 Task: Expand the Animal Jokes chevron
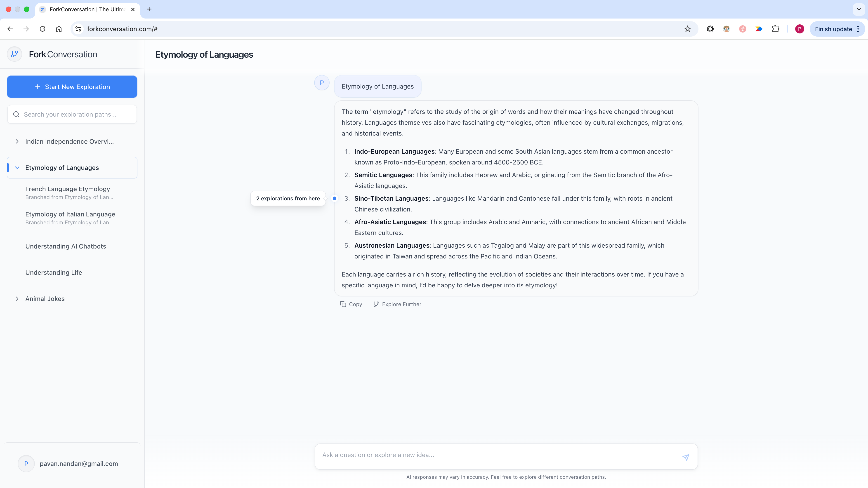[x=17, y=299]
